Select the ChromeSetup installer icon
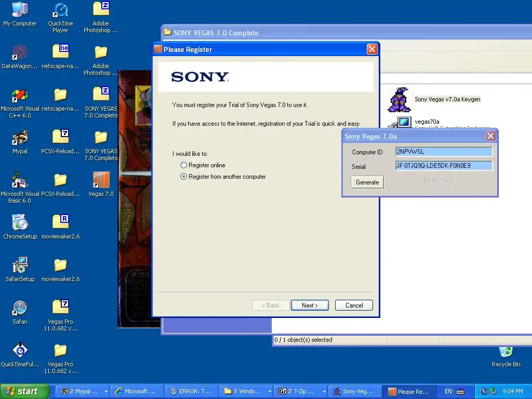The image size is (532, 399). [x=20, y=227]
